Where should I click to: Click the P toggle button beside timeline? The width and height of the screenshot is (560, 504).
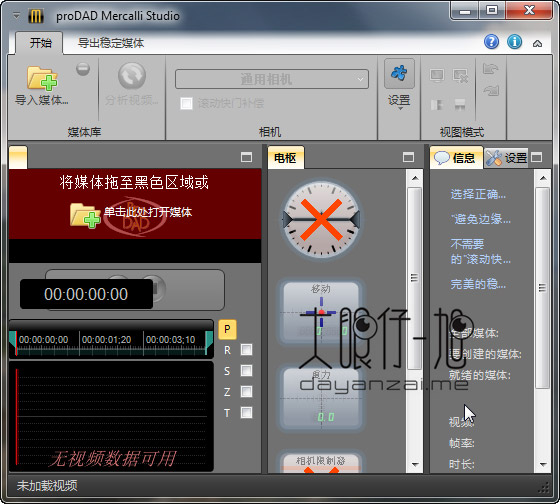227,329
